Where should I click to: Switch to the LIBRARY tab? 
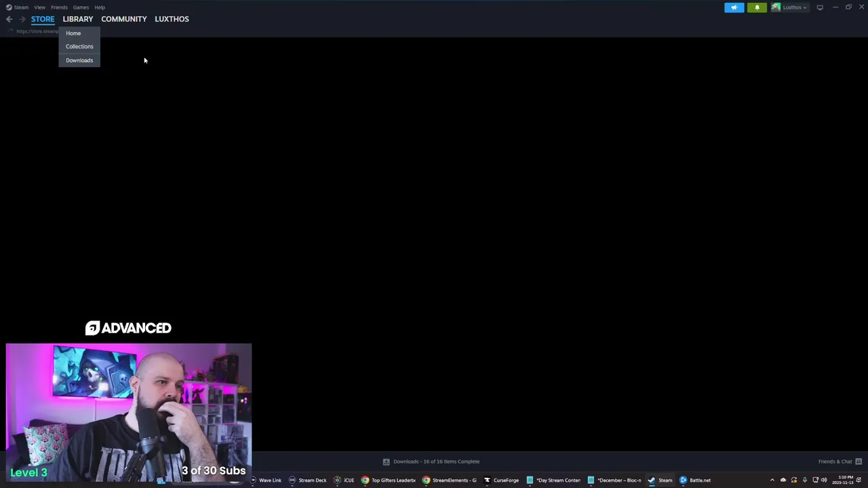(x=78, y=19)
